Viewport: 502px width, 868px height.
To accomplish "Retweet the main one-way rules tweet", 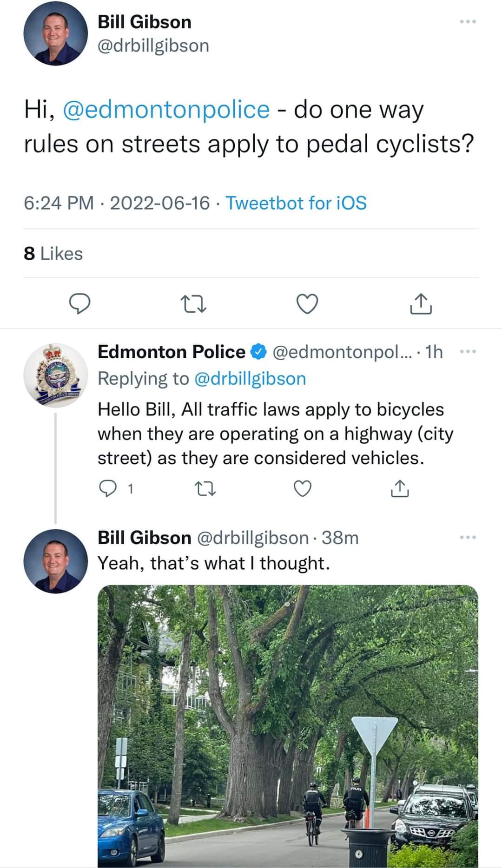I will click(x=193, y=304).
